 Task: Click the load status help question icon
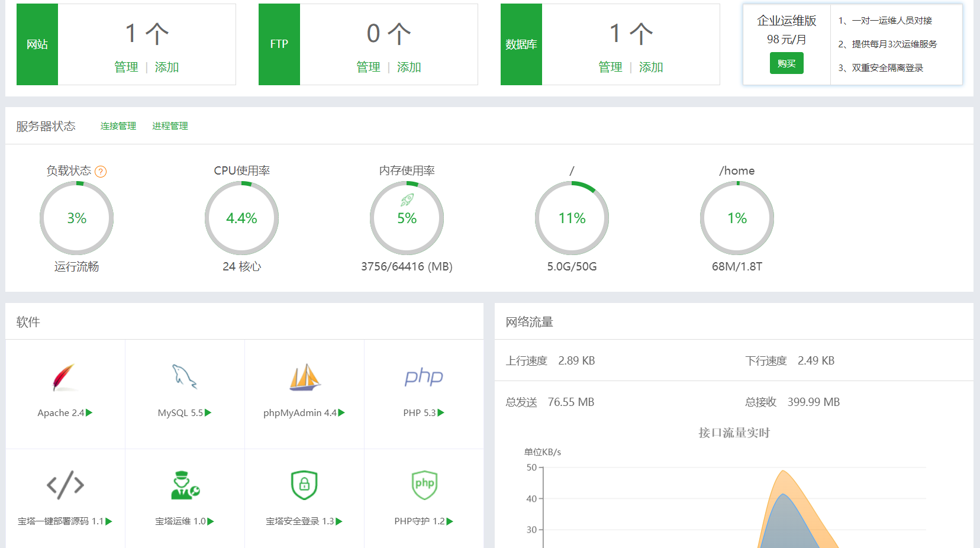tap(101, 172)
